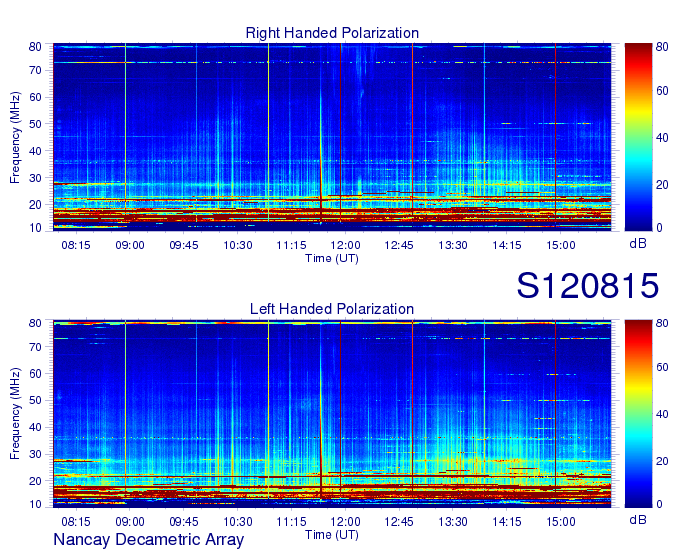Click the Left Handed plot's dB color bar
680x552 pixels.
[x=638, y=414]
